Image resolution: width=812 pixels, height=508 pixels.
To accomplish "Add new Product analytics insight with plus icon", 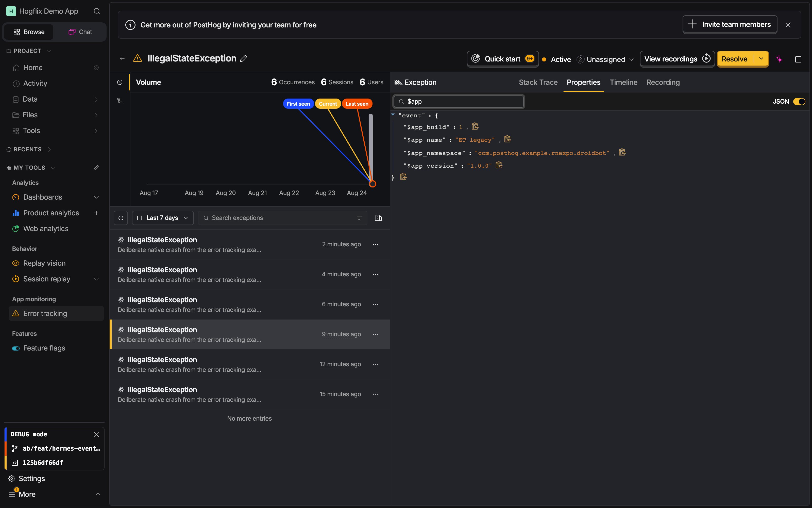I will [x=96, y=213].
